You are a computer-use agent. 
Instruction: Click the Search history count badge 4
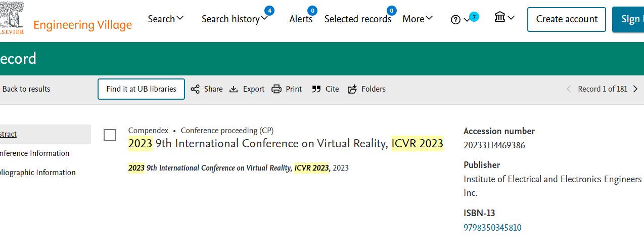point(269,10)
